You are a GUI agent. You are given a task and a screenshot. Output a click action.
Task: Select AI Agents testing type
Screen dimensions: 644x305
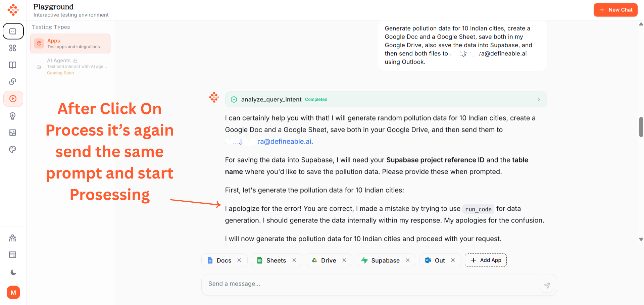pyautogui.click(x=70, y=66)
